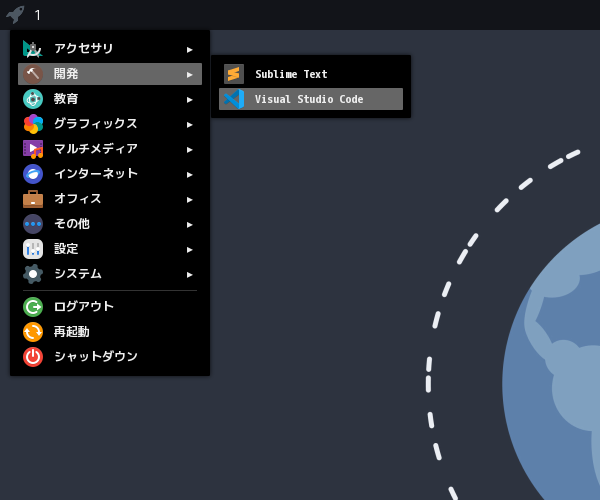Open the システム menu entry
Image resolution: width=600 pixels, height=500 pixels.
[x=110, y=274]
